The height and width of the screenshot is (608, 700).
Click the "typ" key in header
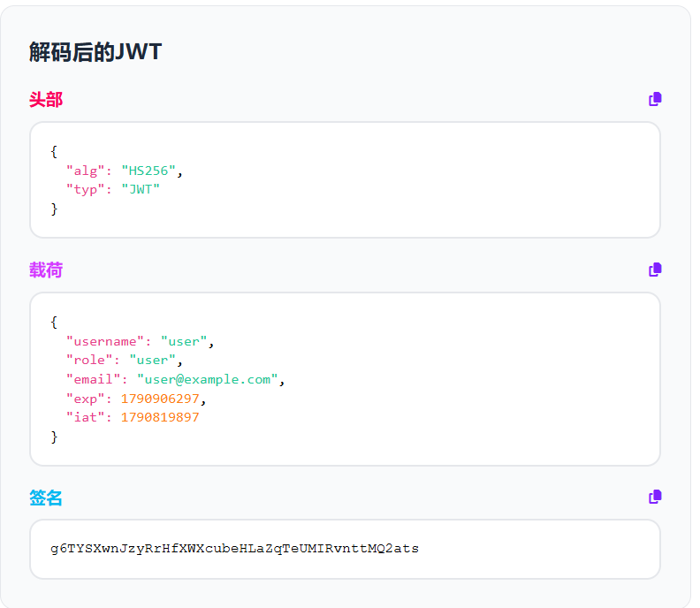85,190
